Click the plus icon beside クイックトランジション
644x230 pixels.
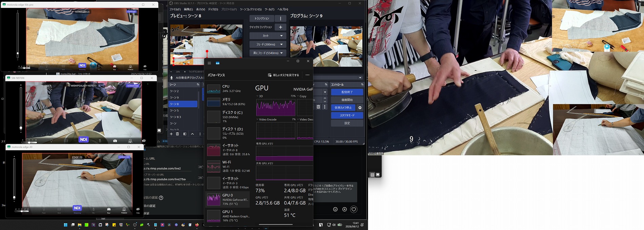click(x=280, y=27)
